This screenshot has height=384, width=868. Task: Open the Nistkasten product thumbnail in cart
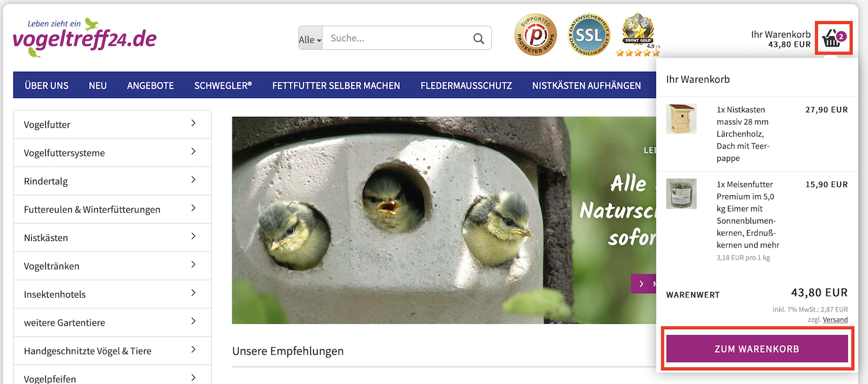(681, 119)
